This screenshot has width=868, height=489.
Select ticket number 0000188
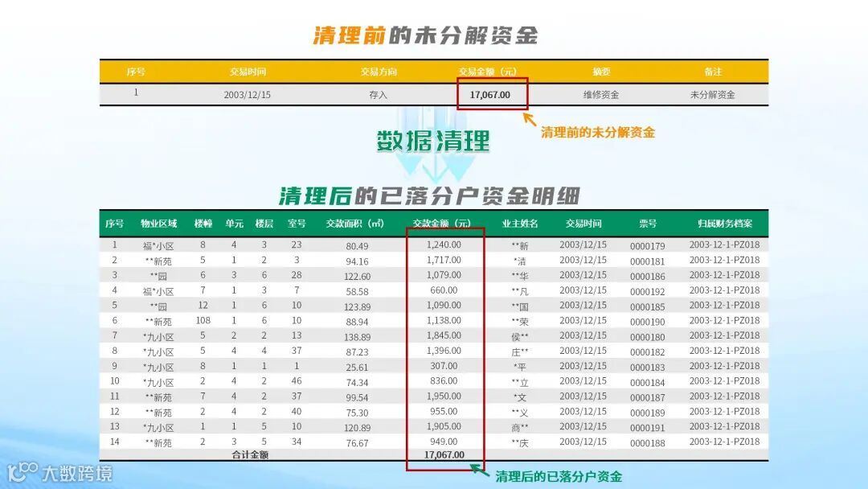[x=647, y=443]
